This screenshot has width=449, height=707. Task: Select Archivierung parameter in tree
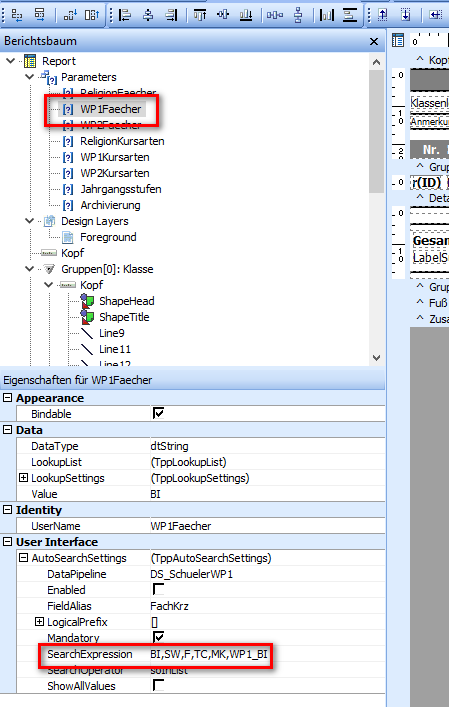click(110, 205)
